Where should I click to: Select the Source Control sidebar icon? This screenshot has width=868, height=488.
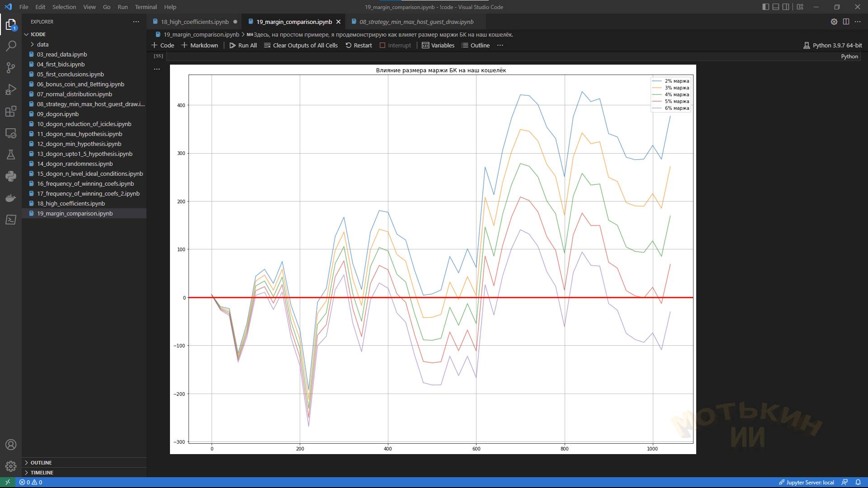(11, 68)
